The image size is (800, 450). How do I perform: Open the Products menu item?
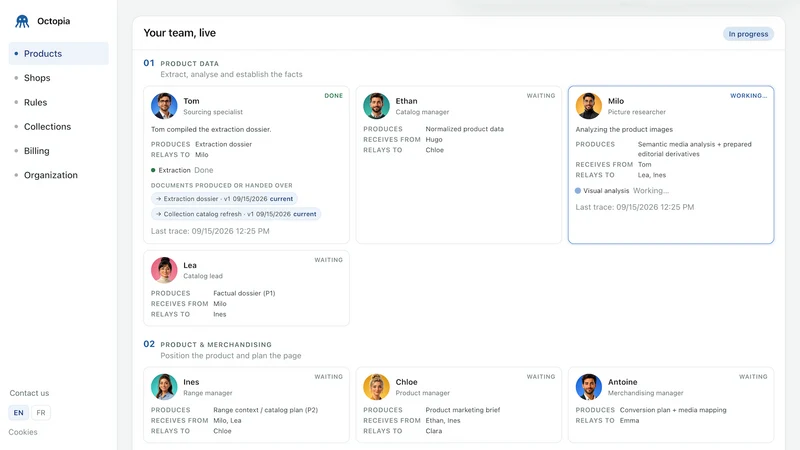[x=59, y=54]
